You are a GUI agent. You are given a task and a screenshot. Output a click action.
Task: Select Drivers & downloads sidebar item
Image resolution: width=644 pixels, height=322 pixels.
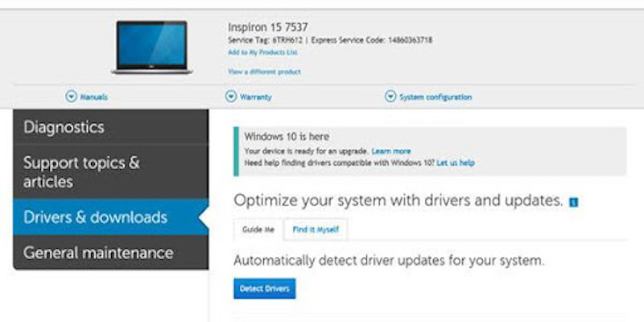(x=111, y=217)
